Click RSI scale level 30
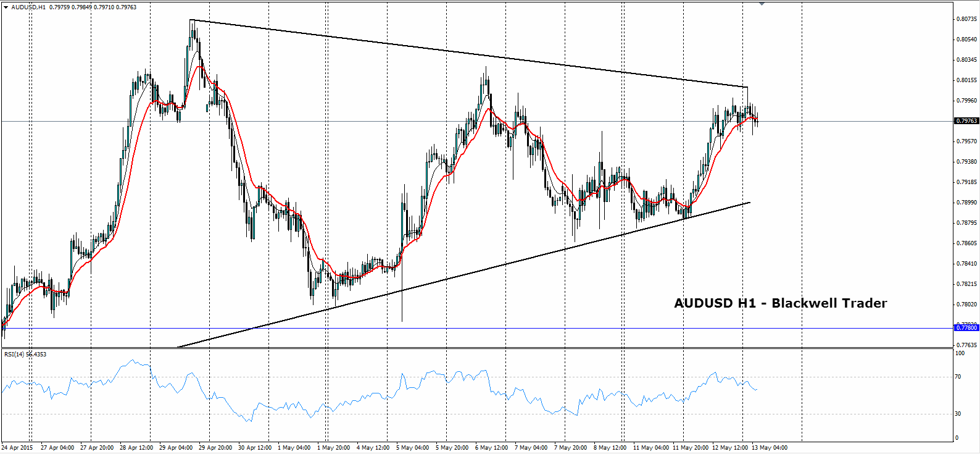 (958, 414)
